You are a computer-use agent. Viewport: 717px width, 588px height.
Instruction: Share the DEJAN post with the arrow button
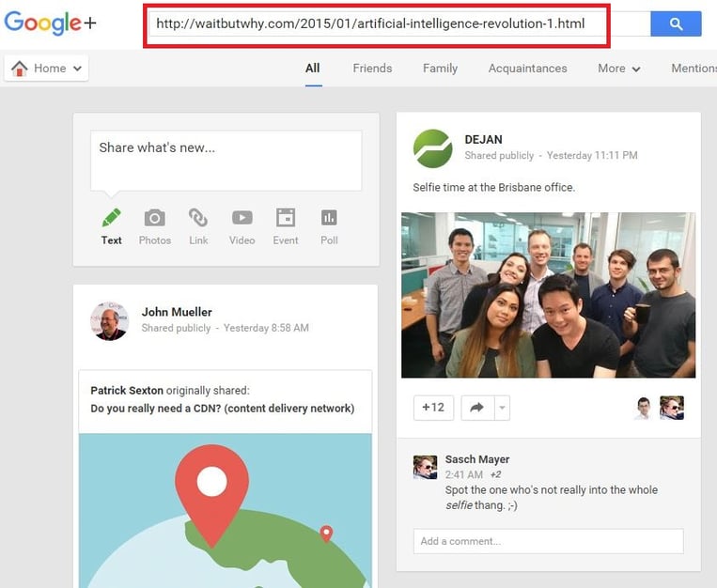477,408
